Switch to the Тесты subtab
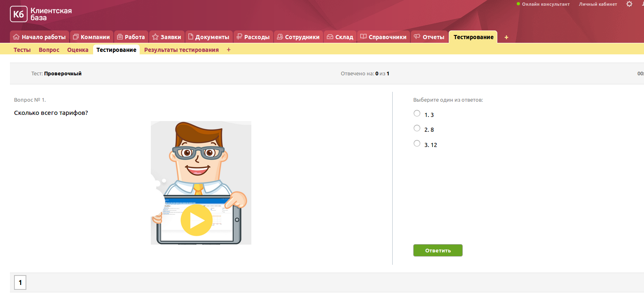Viewport: 644px width, 294px height. tap(22, 50)
